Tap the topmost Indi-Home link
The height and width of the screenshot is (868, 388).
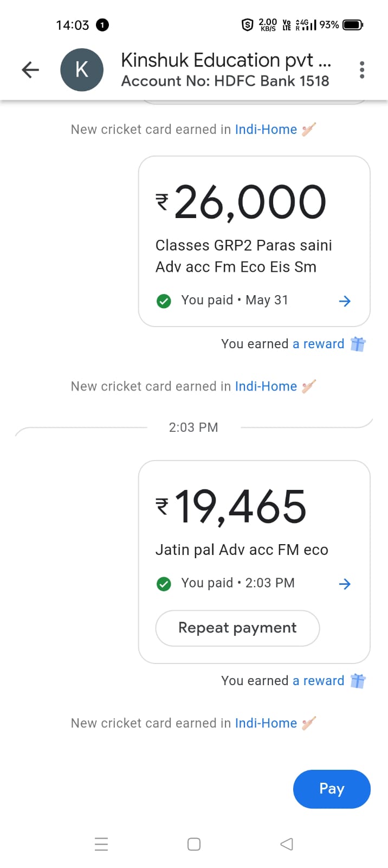point(266,130)
